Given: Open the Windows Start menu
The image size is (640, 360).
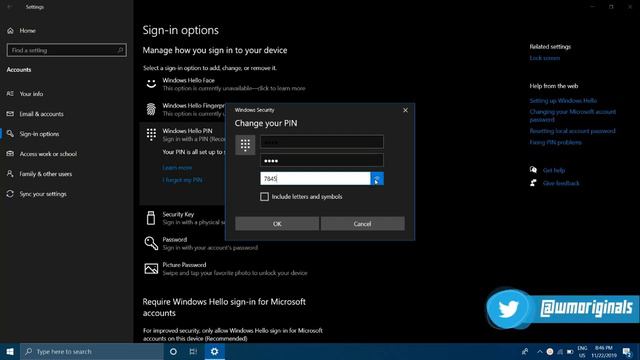Looking at the screenshot, I should [10, 351].
